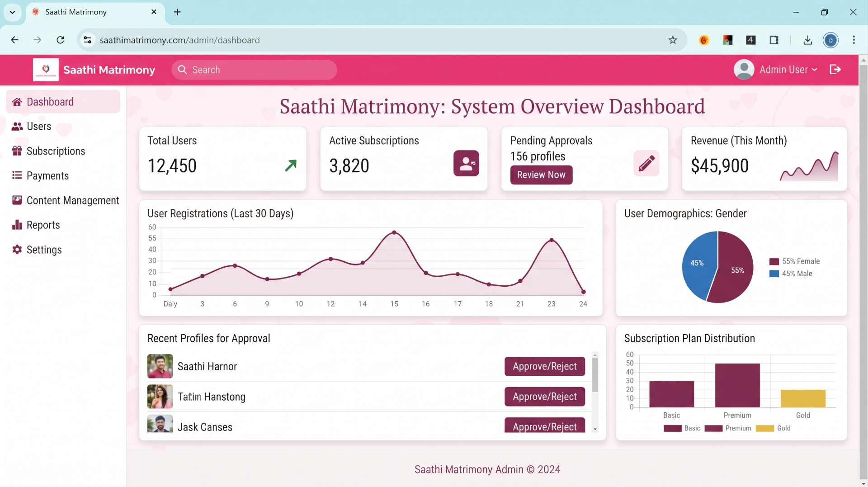The width and height of the screenshot is (868, 487).
Task: Open a new browser tab
Action: point(177,12)
